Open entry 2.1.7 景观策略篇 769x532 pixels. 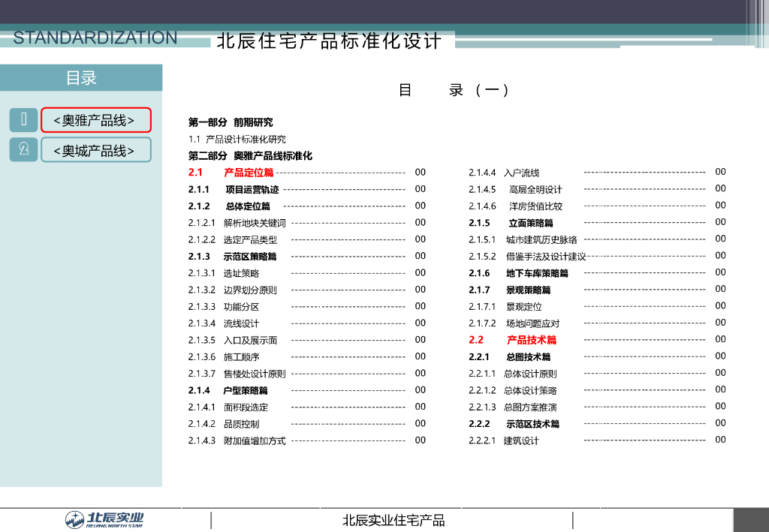tap(509, 290)
